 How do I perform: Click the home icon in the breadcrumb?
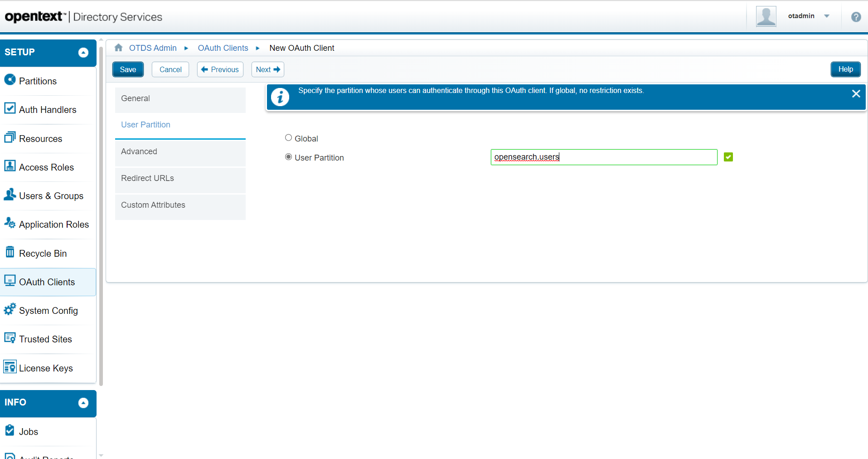pyautogui.click(x=119, y=48)
